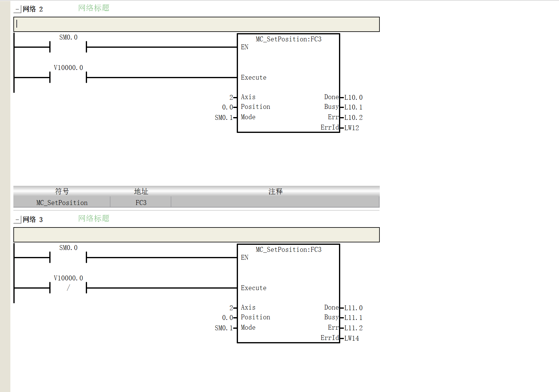Select the MC_SetPosition:FC3 block title in network 3
Image resolution: width=559 pixels, height=392 pixels.
288,250
